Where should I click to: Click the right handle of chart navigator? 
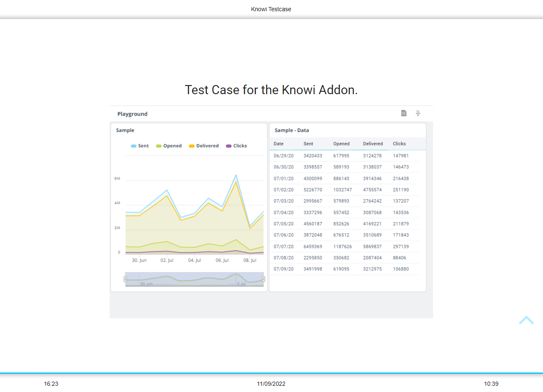[263, 279]
